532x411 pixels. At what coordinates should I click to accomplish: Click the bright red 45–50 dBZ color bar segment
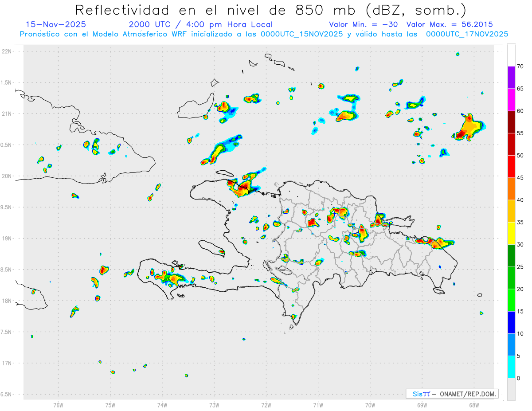511,167
